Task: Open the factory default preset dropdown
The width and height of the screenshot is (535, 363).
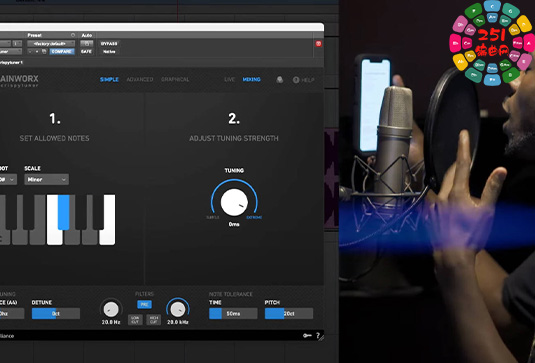Action: [x=51, y=44]
